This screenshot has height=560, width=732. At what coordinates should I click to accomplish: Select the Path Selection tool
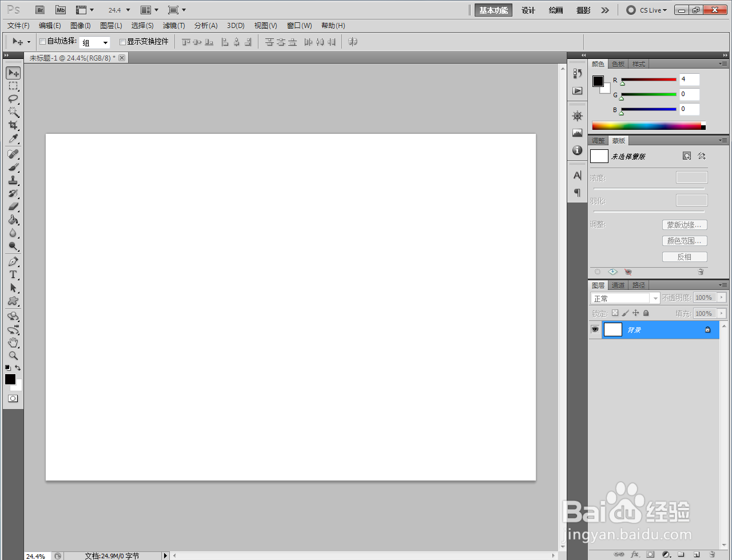click(13, 288)
